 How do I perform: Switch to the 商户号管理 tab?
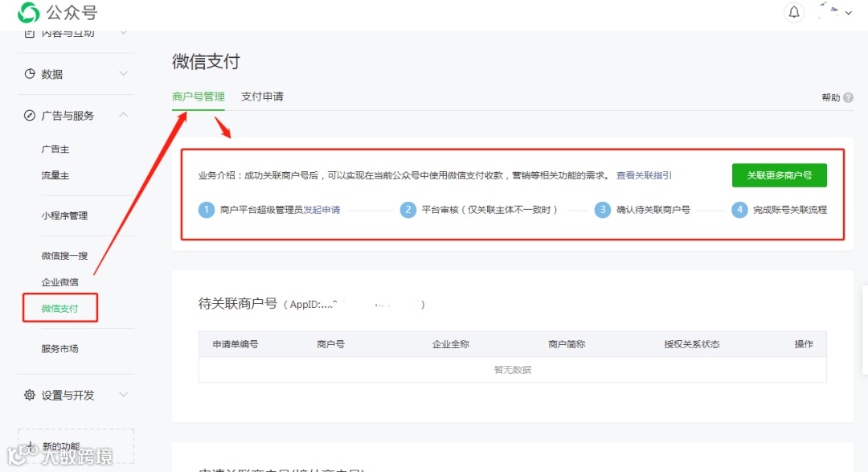pyautogui.click(x=199, y=96)
